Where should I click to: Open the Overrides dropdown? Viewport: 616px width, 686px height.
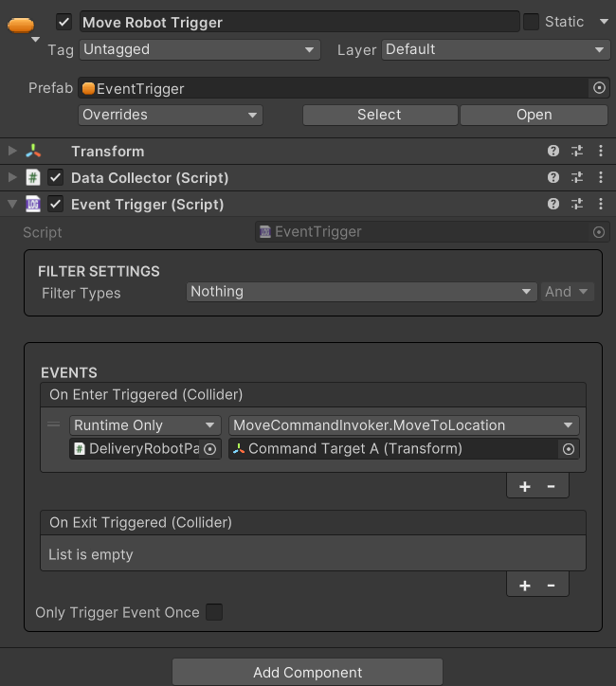(x=171, y=115)
